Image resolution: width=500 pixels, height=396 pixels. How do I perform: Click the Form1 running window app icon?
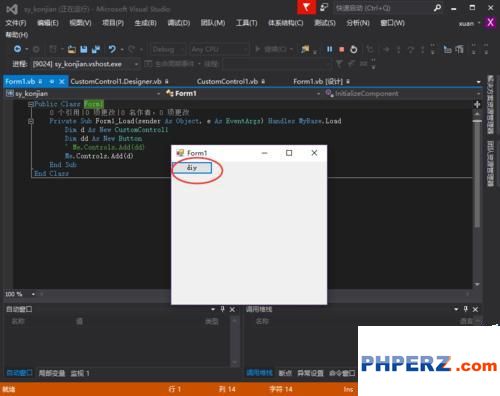[x=180, y=153]
